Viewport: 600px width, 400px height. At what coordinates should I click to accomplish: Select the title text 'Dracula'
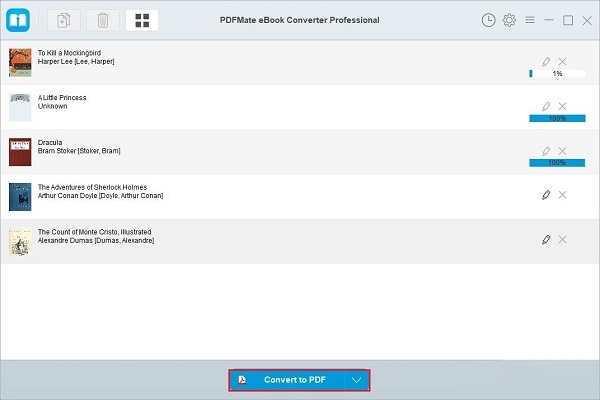tap(50, 142)
